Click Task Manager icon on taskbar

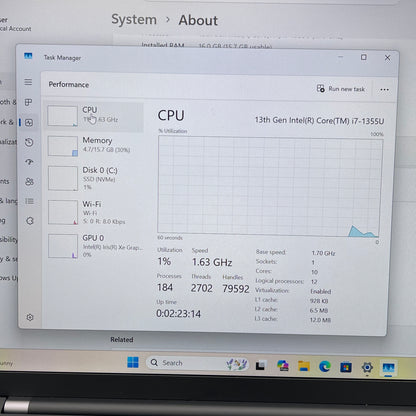click(388, 368)
